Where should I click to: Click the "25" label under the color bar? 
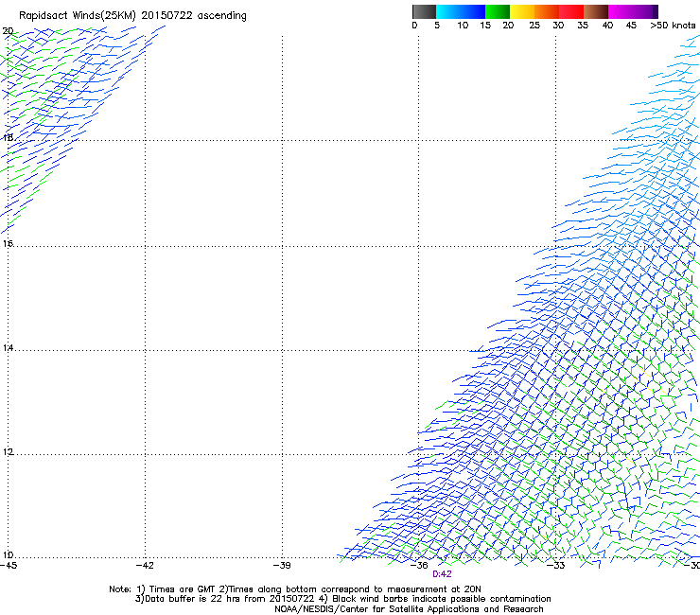(x=534, y=26)
